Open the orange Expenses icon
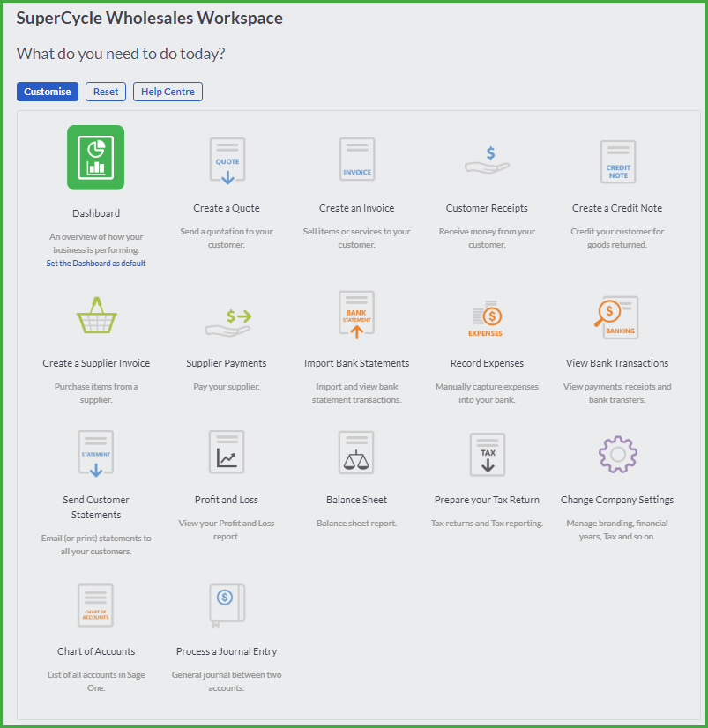 [x=487, y=318]
